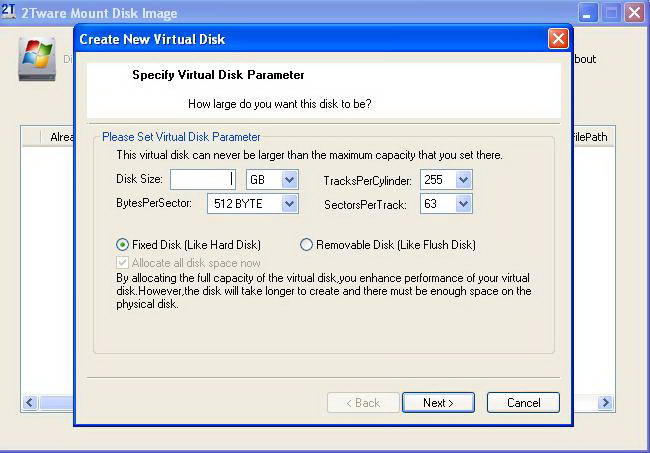Click the FilePath column header
Screen dimensions: 650x453
tap(592, 137)
